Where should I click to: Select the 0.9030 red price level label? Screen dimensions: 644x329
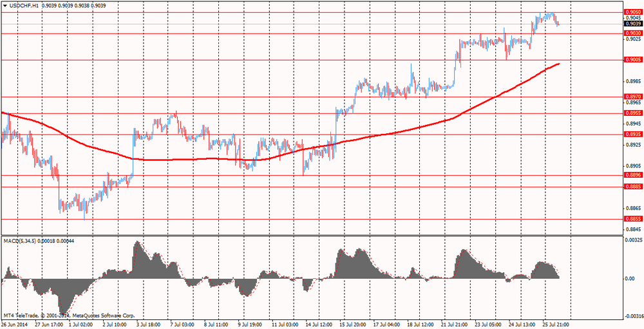pyautogui.click(x=632, y=33)
